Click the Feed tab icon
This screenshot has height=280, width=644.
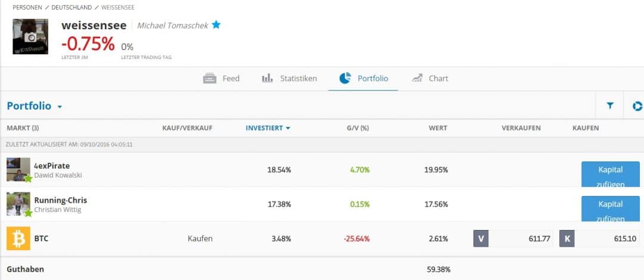209,79
